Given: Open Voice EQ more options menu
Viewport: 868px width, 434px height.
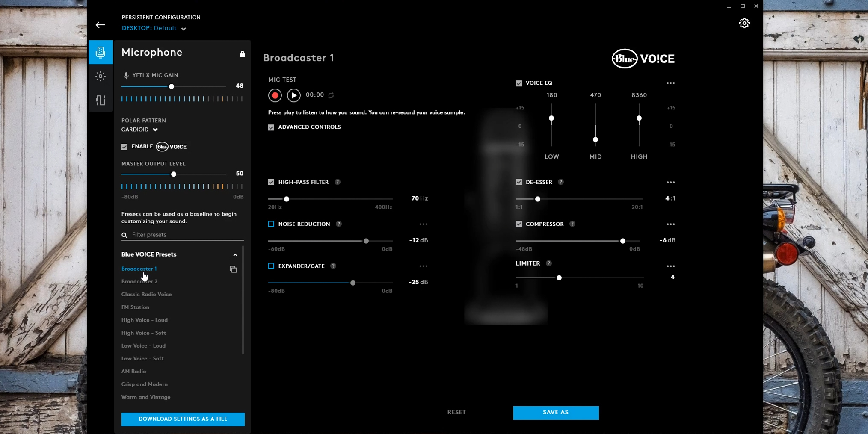Looking at the screenshot, I should pos(670,83).
